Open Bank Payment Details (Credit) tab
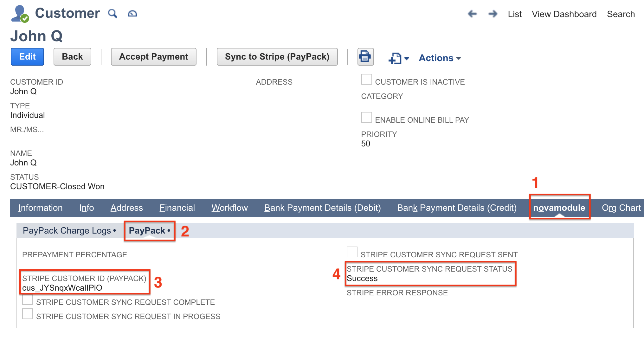Screen dimensions: 644x341 click(457, 208)
